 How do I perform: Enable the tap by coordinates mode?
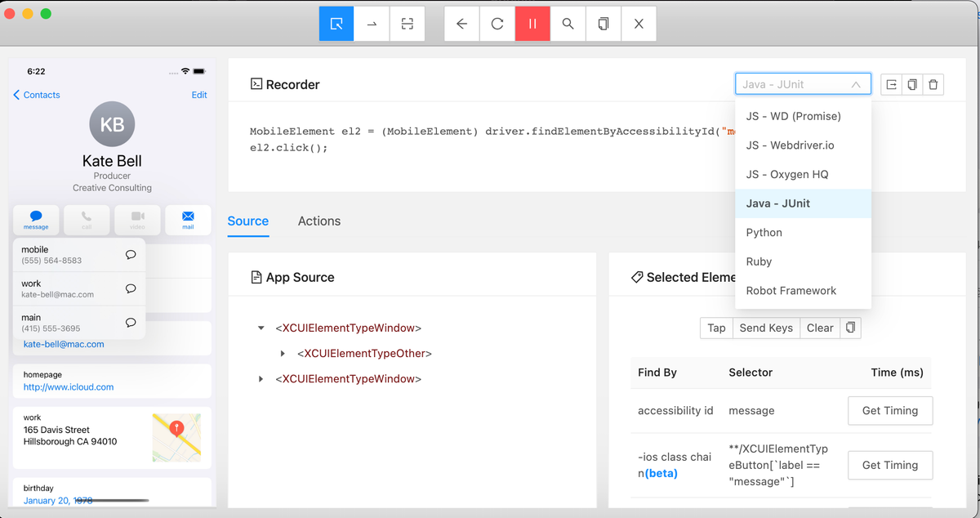(407, 23)
